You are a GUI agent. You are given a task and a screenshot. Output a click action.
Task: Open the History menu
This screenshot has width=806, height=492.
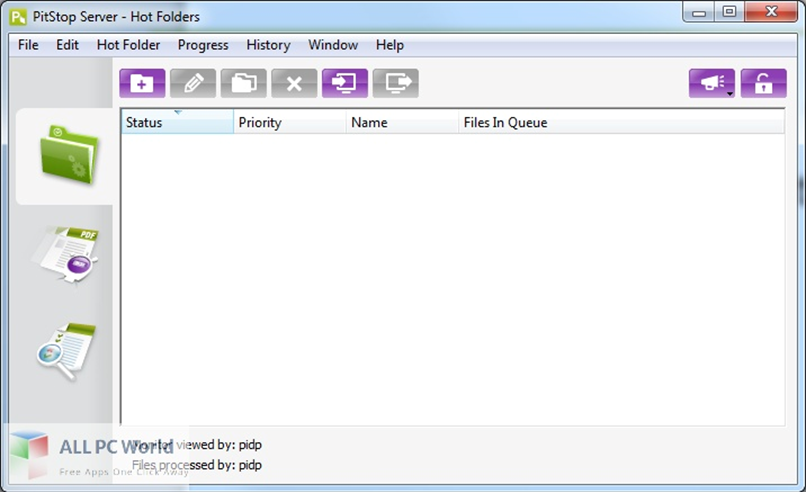point(268,45)
